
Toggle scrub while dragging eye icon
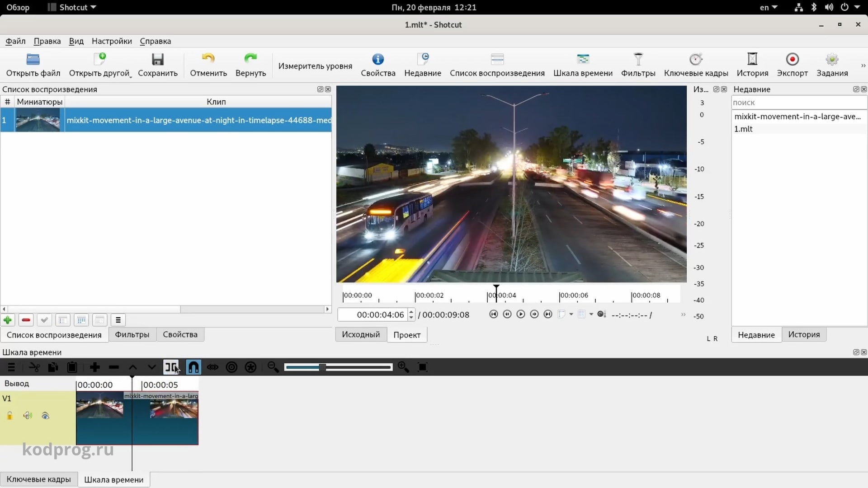212,367
